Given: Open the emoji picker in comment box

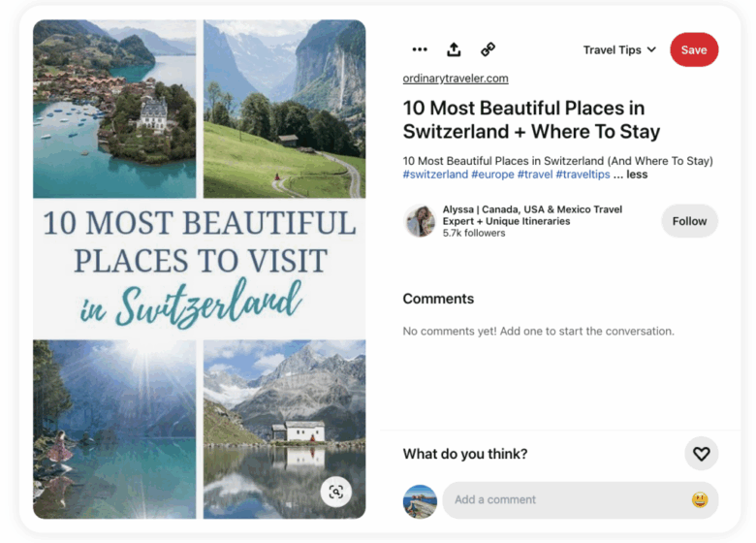Looking at the screenshot, I should coord(699,500).
